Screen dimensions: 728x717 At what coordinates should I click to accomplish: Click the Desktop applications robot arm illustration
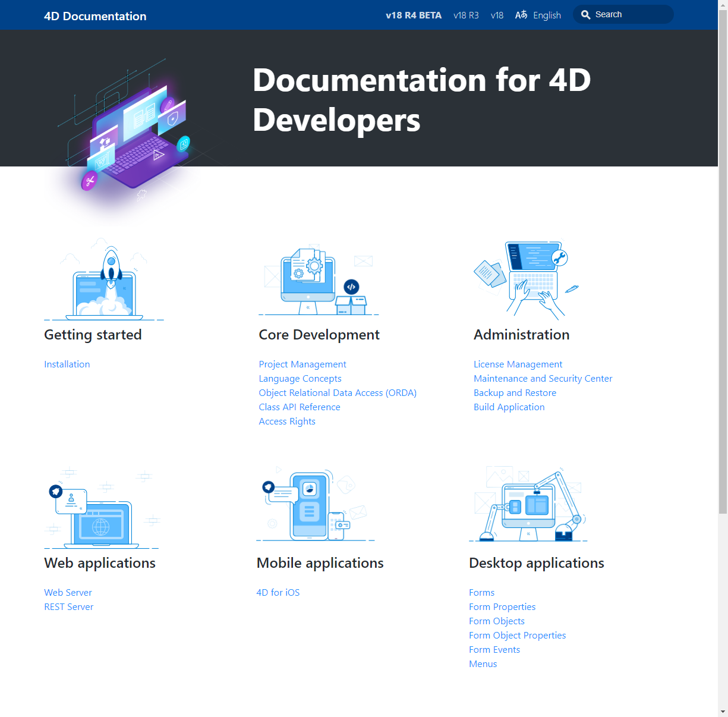(x=528, y=505)
